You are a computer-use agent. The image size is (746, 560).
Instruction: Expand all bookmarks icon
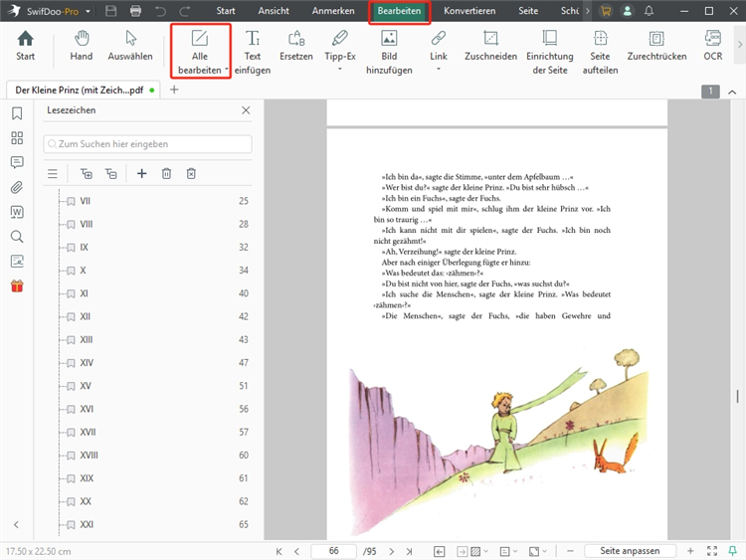point(87,174)
